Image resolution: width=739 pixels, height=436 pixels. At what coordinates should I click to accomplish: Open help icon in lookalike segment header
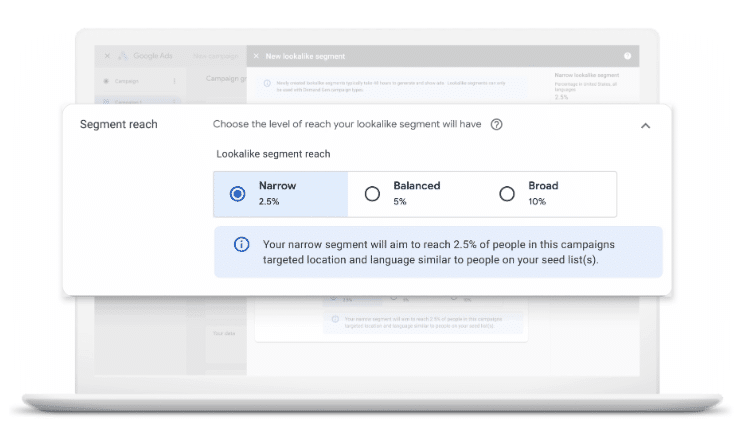coord(627,56)
